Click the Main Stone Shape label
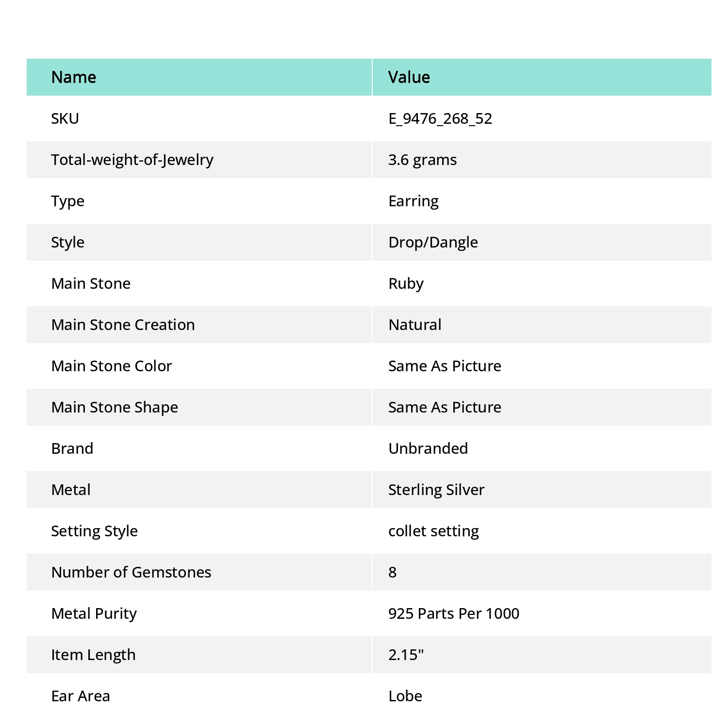This screenshot has height=728, width=728. coord(115,407)
